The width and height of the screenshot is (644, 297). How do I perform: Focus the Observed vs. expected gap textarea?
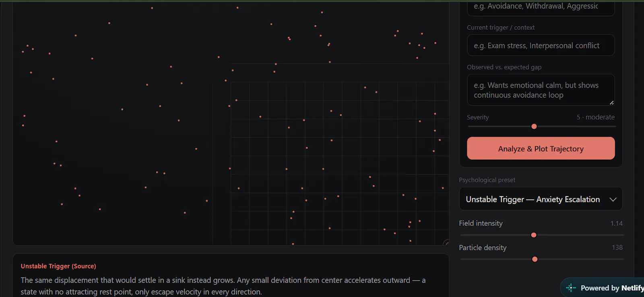click(x=541, y=90)
